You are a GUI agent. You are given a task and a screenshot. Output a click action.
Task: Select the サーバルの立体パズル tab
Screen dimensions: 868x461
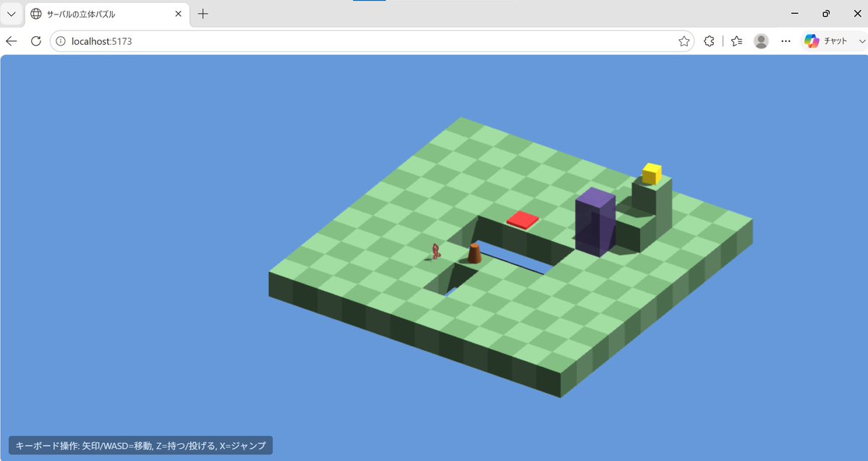click(x=108, y=14)
